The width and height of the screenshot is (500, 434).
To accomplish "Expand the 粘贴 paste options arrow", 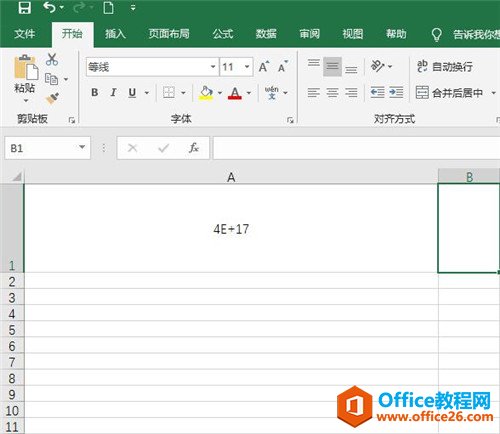I will [26, 100].
